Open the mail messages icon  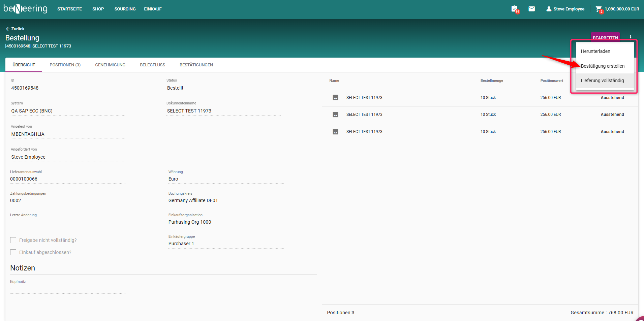click(532, 9)
